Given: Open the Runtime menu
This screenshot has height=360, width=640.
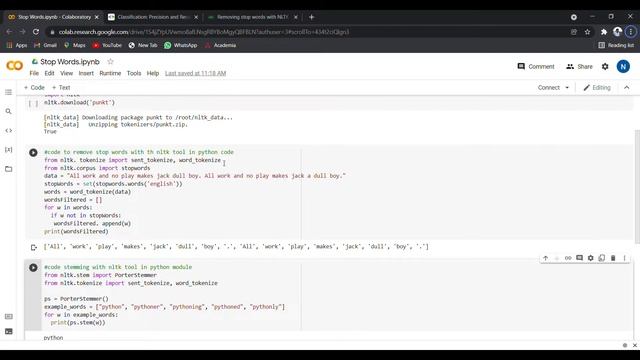Looking at the screenshot, I should coord(110,73).
